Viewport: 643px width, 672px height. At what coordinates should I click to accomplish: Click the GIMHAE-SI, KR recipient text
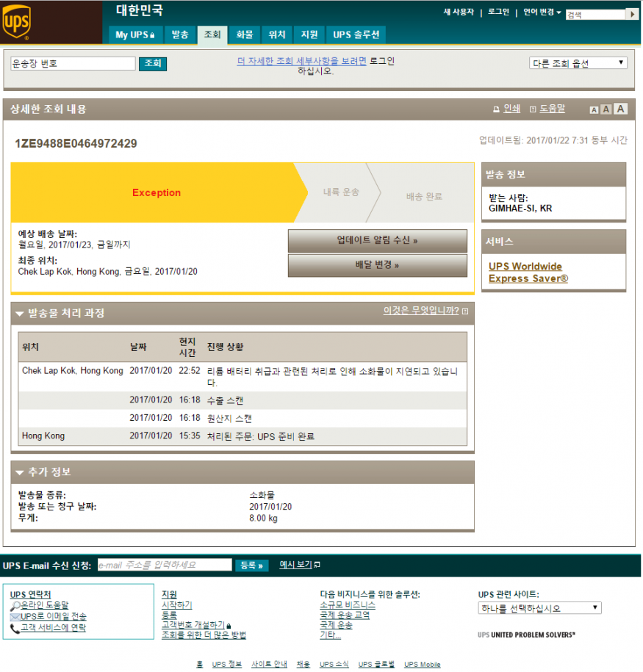[520, 209]
